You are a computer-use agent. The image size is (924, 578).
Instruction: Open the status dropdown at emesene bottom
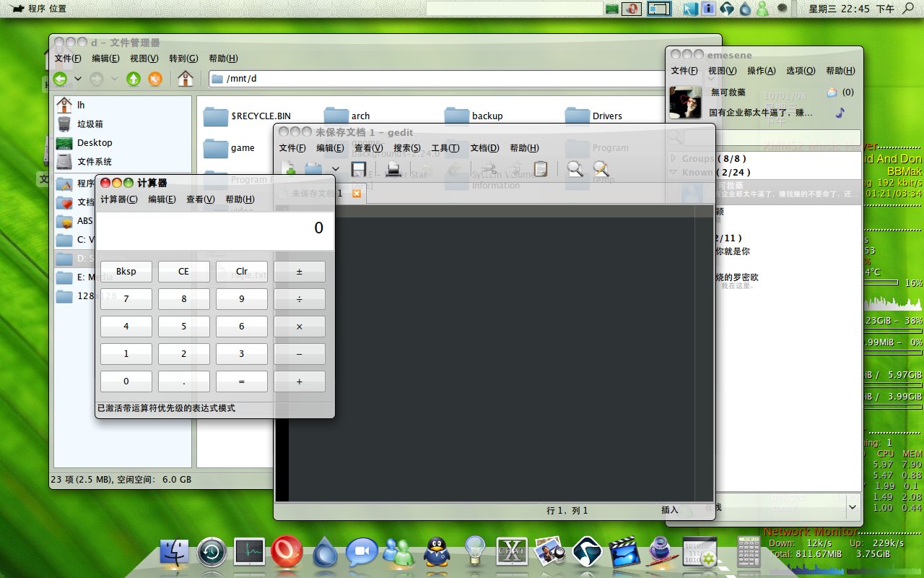853,507
